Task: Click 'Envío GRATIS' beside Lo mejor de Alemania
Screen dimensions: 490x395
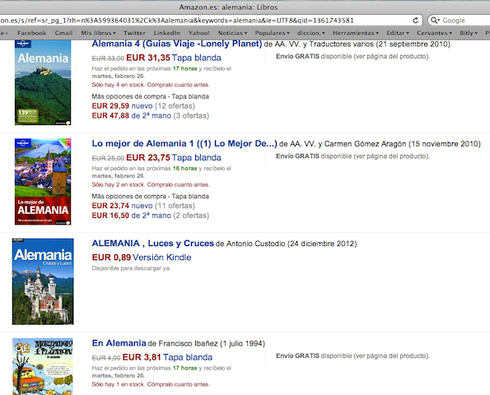Action: pos(297,156)
